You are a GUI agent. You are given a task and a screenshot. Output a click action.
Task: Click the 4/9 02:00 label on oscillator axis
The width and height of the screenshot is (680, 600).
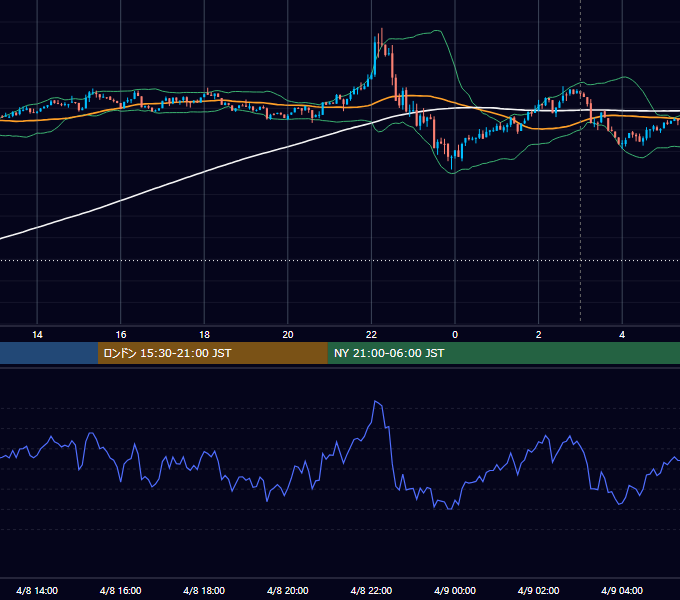(538, 590)
